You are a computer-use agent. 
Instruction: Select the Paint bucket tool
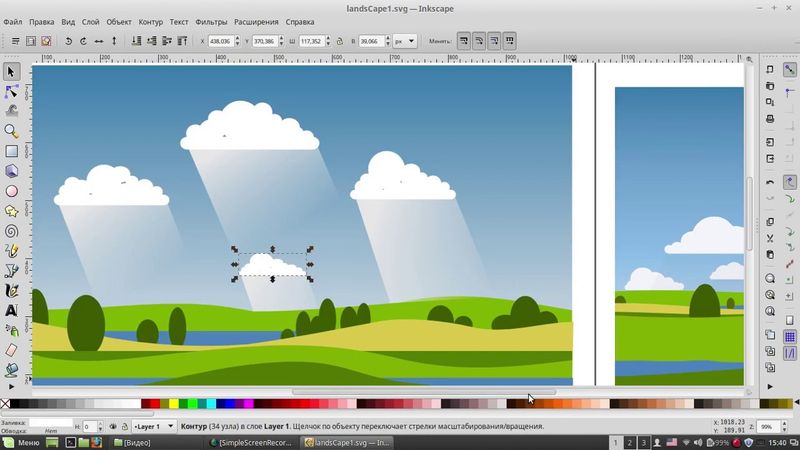click(11, 369)
